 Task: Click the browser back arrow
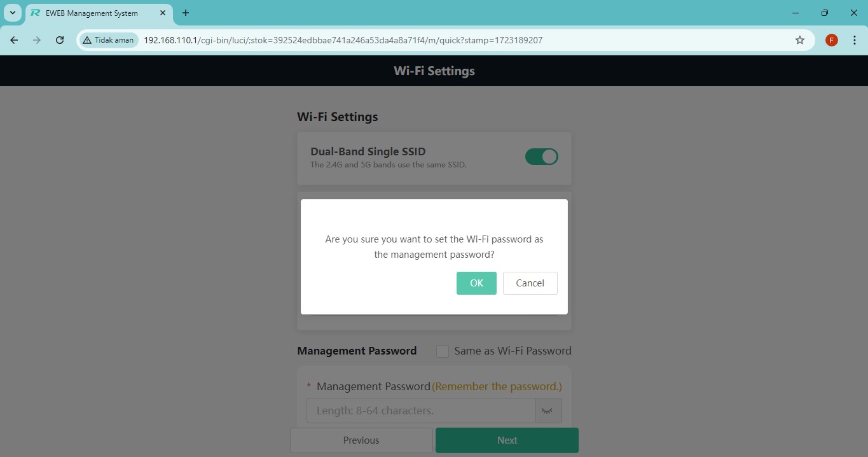(14, 40)
